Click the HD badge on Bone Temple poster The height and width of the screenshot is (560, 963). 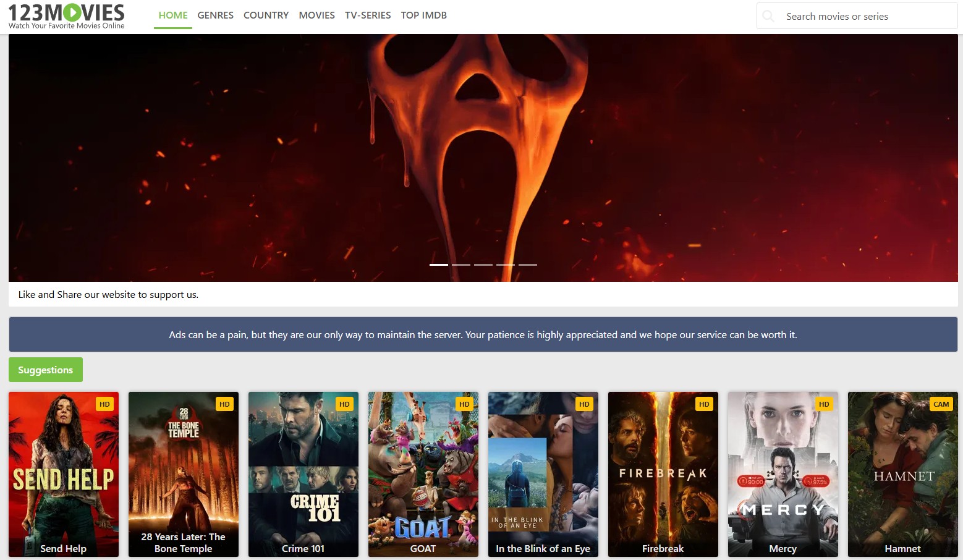point(224,404)
